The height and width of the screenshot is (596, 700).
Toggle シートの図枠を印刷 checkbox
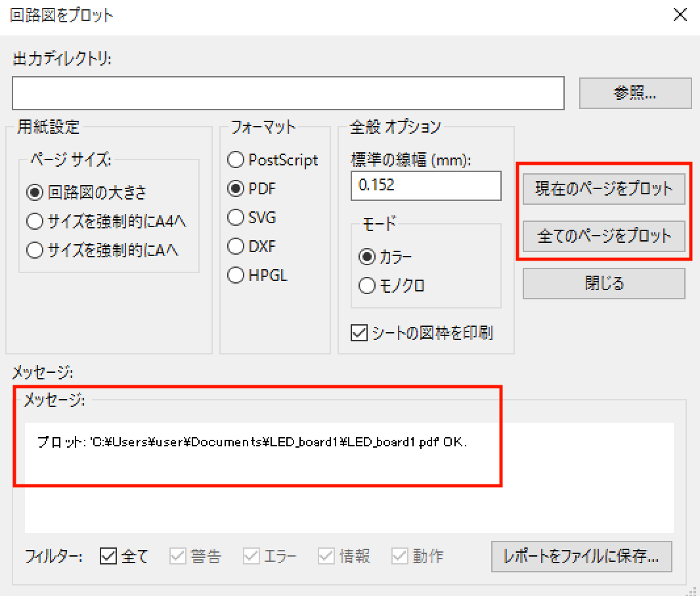tap(359, 333)
